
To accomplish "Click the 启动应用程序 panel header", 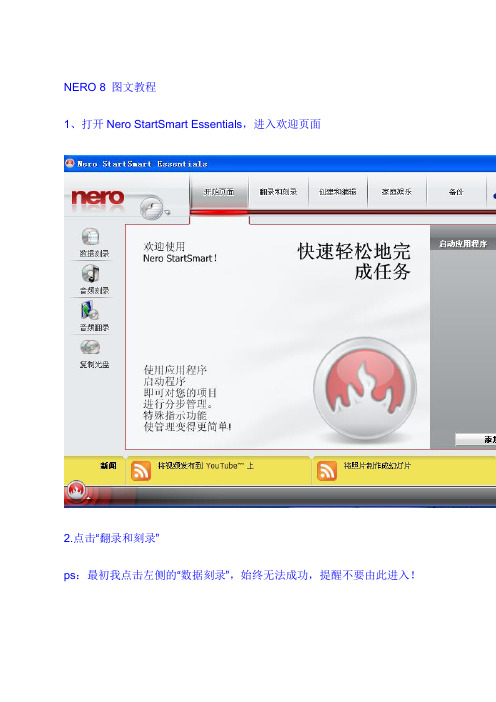I will pyautogui.click(x=463, y=244).
